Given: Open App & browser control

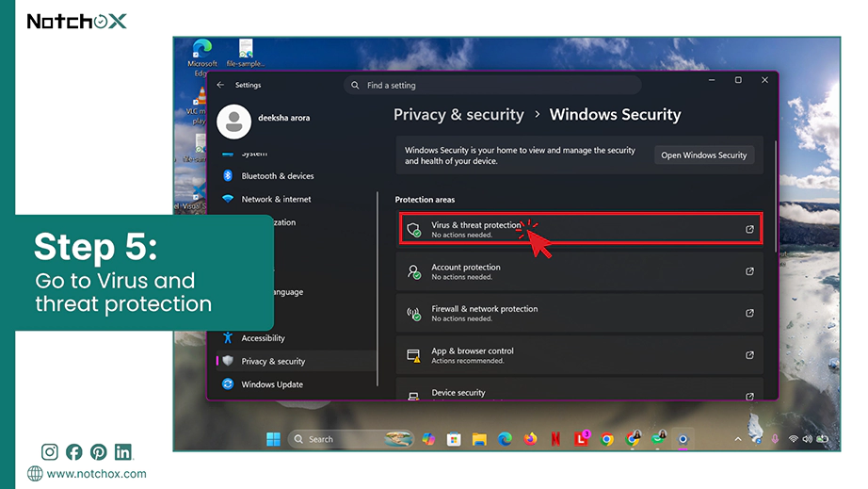Looking at the screenshot, I should [580, 355].
